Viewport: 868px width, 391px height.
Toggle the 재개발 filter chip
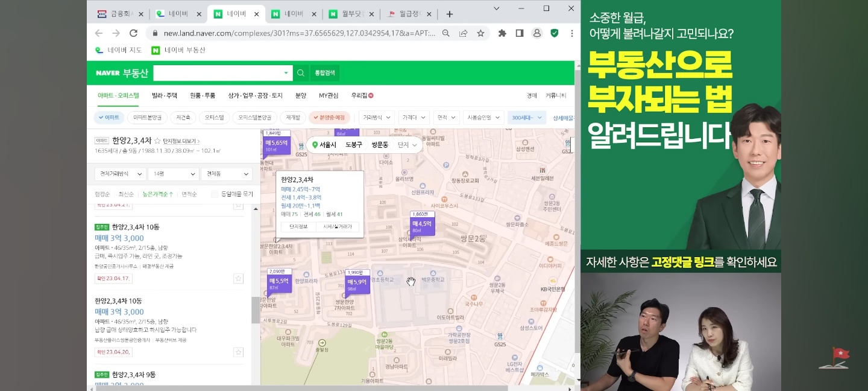pyautogui.click(x=293, y=118)
